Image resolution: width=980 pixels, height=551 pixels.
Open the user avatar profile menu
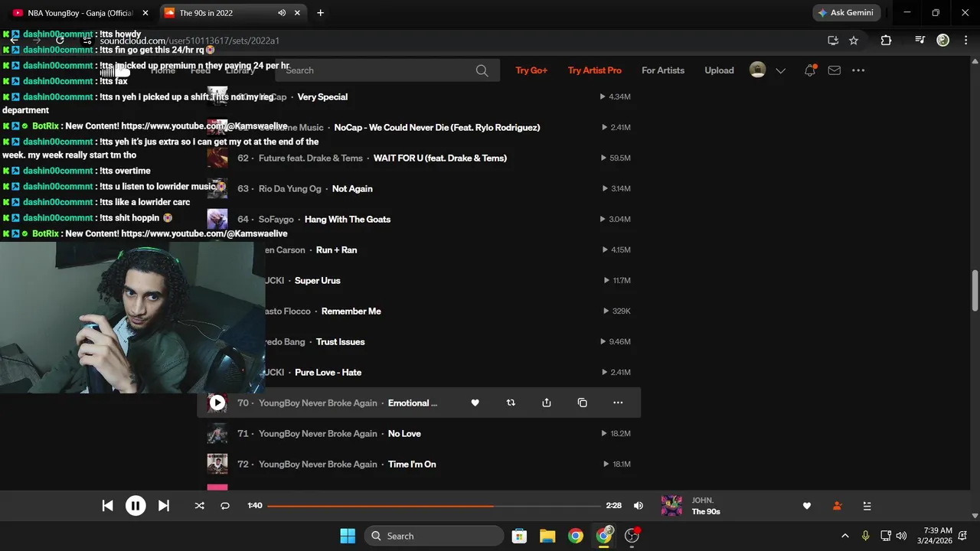(x=757, y=70)
